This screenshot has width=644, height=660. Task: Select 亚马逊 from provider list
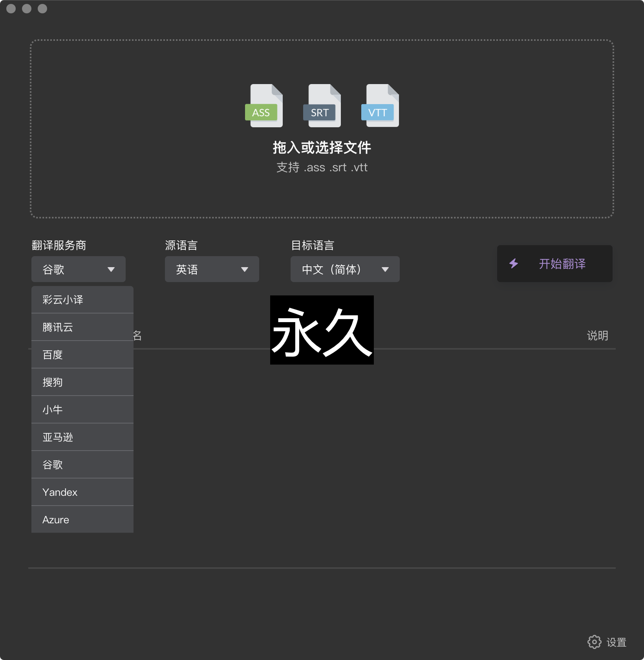pos(82,437)
